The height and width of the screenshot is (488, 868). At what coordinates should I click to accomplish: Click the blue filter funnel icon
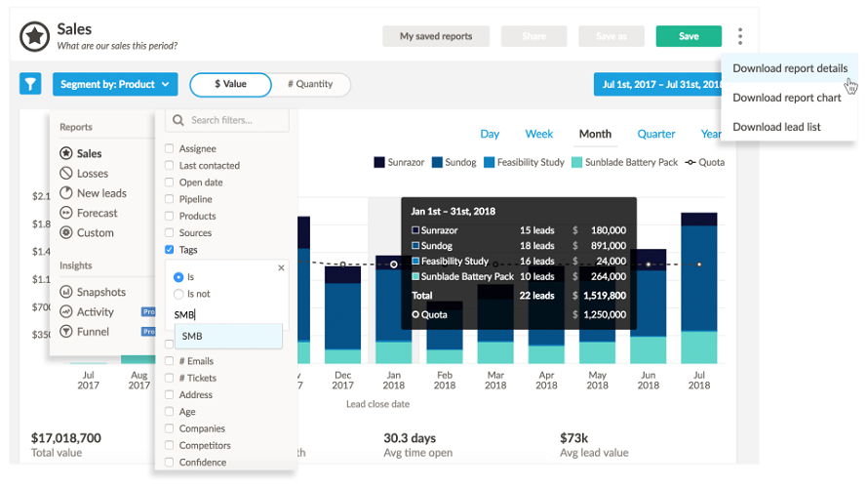[x=30, y=84]
